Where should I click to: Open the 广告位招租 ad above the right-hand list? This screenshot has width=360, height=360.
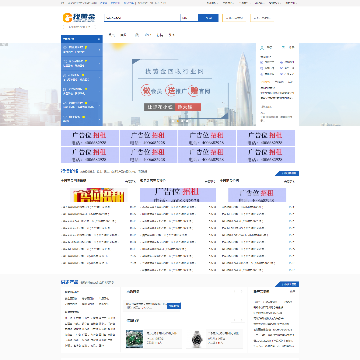(257, 195)
